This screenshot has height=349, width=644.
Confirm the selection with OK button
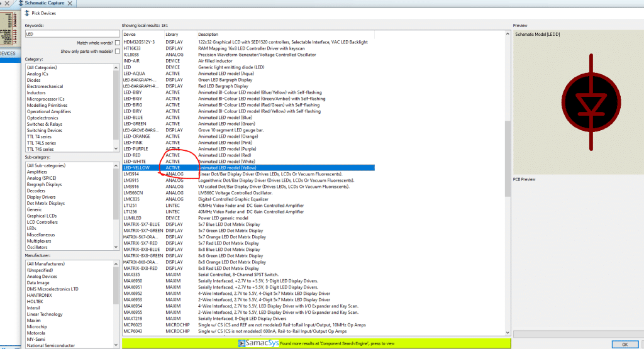coord(625,345)
